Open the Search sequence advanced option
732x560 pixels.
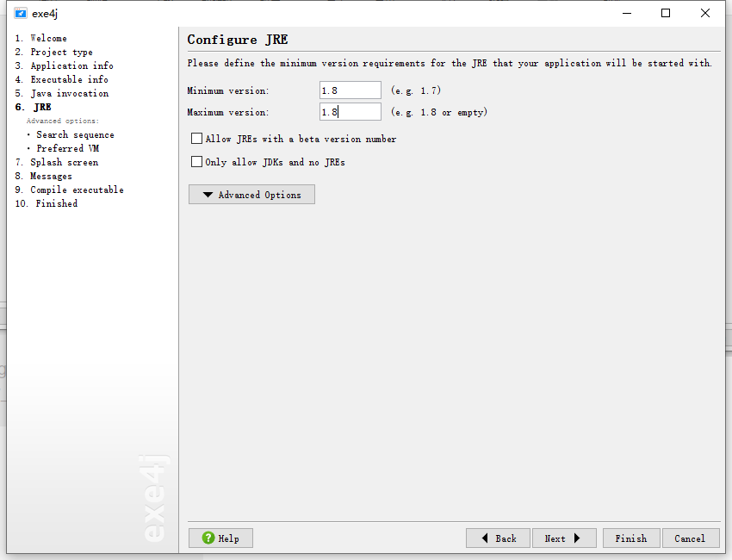75,134
